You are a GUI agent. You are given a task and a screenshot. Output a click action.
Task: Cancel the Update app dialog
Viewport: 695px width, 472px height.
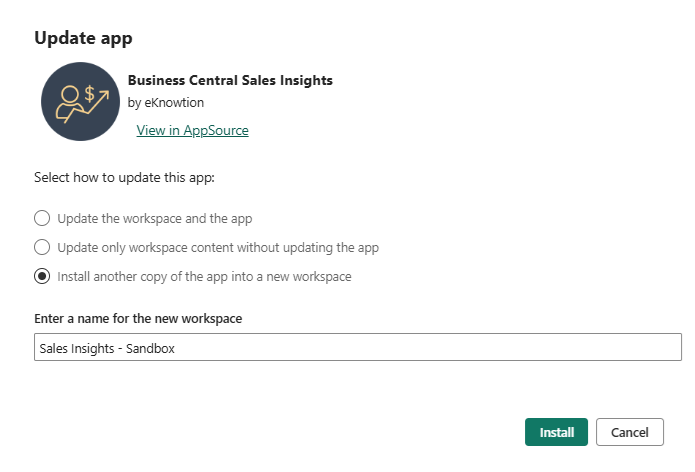click(x=629, y=432)
